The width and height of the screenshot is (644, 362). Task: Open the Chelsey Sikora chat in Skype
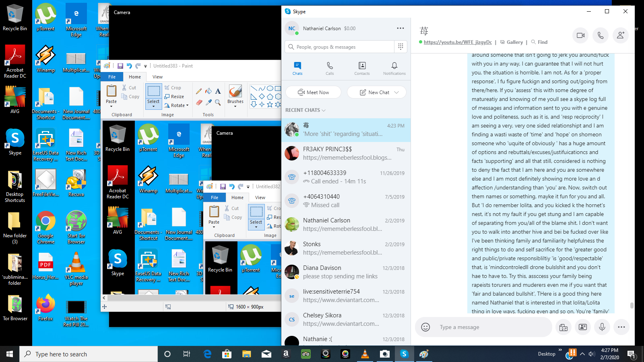[x=346, y=319]
